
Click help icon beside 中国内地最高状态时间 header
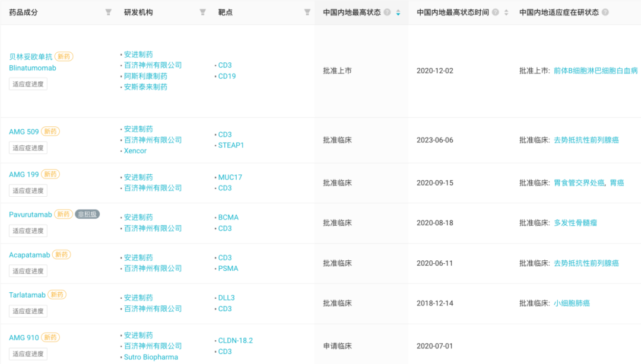click(496, 12)
